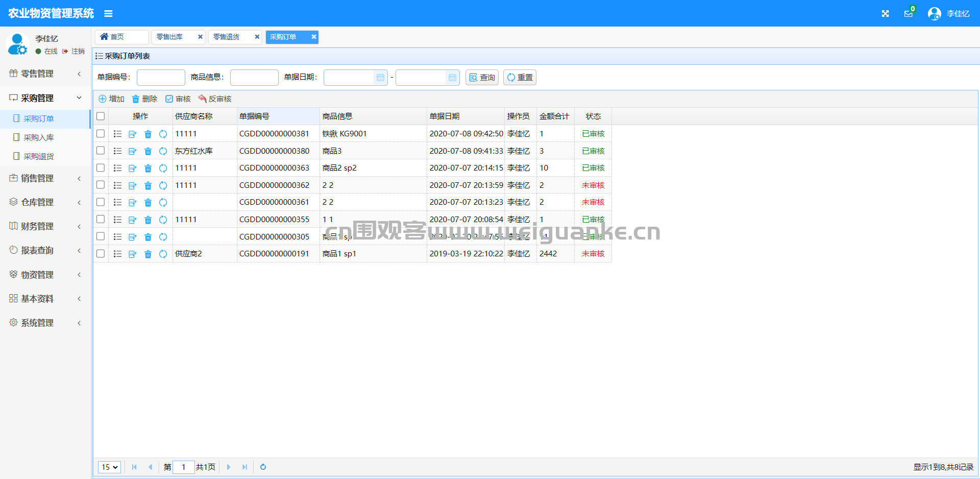Open the messages envelope icon
This screenshot has height=479, width=980.
909,14
